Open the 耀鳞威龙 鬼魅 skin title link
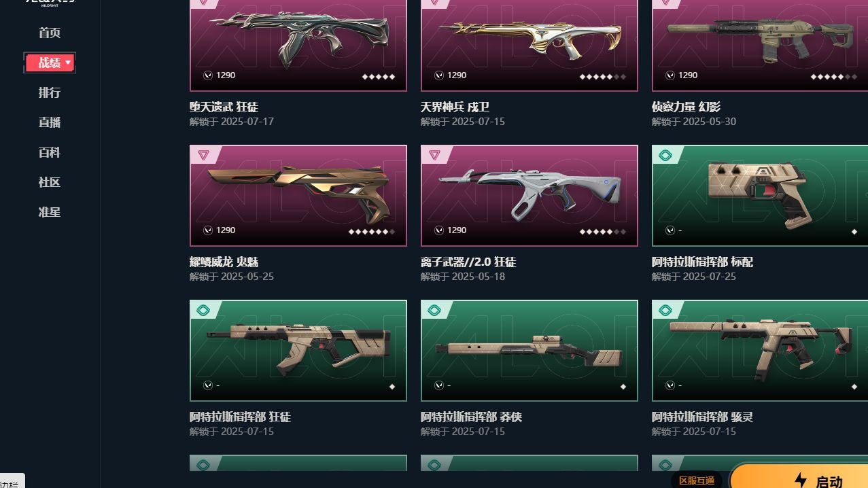The width and height of the screenshot is (868, 488). (224, 262)
